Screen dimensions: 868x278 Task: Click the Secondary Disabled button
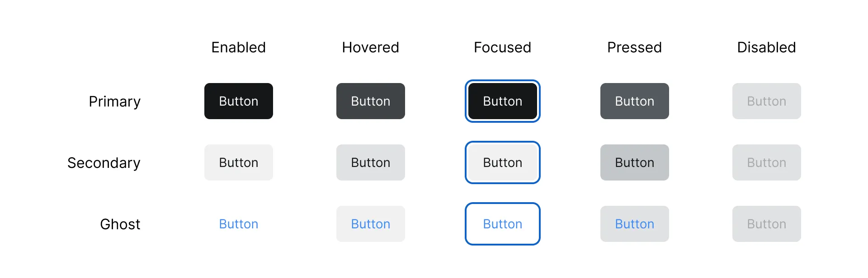coord(766,162)
